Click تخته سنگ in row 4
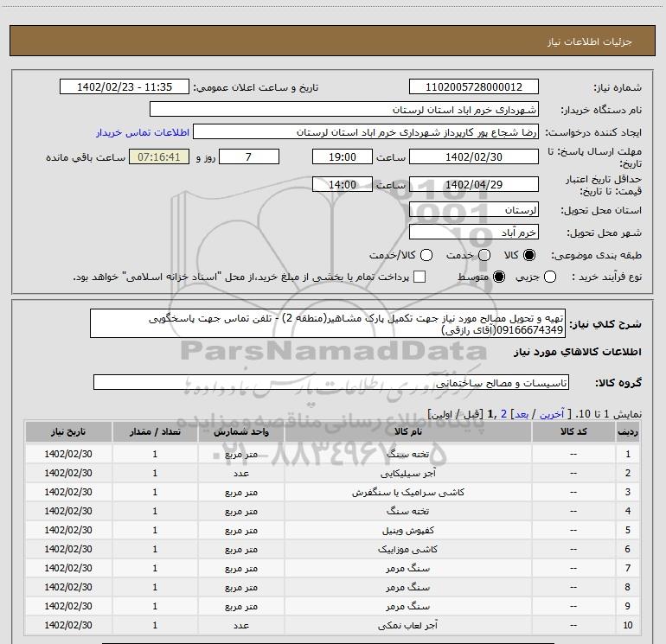Viewport: 666px width, 644px height. tap(407, 511)
